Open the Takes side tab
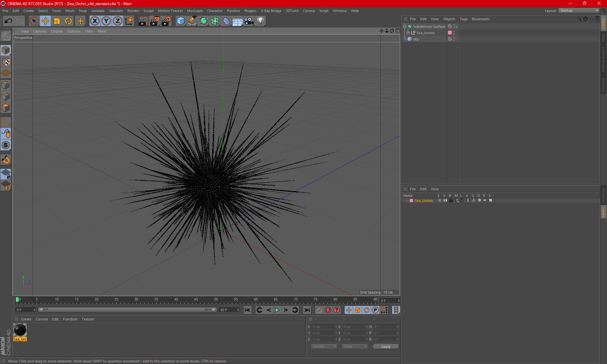The height and width of the screenshot is (364, 607). tap(603, 38)
